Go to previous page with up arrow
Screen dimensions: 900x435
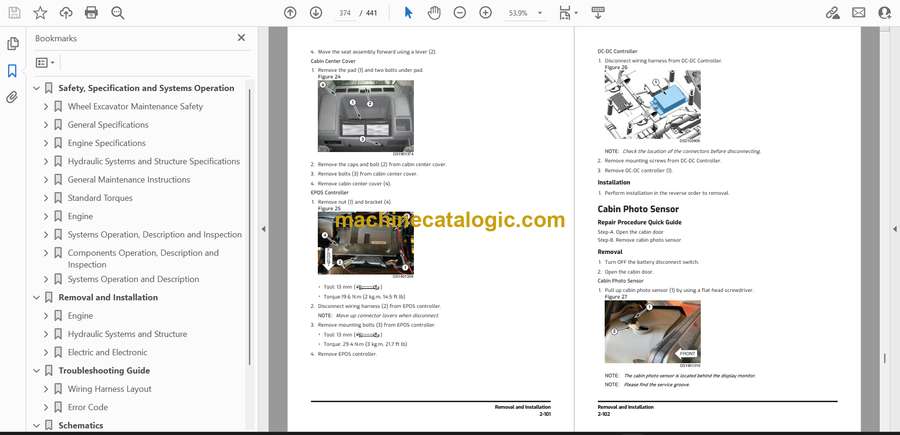tap(290, 13)
